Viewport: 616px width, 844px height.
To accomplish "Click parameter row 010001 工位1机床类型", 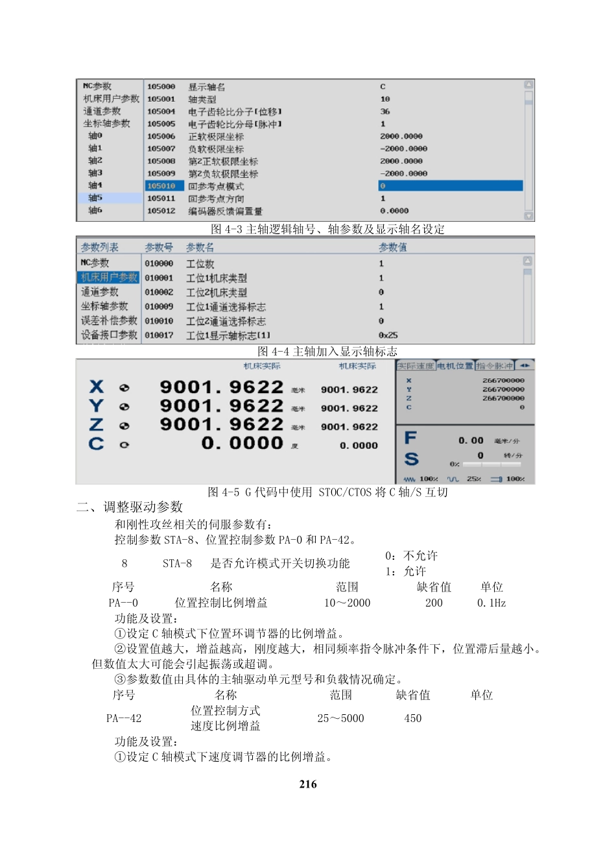I will point(332,278).
